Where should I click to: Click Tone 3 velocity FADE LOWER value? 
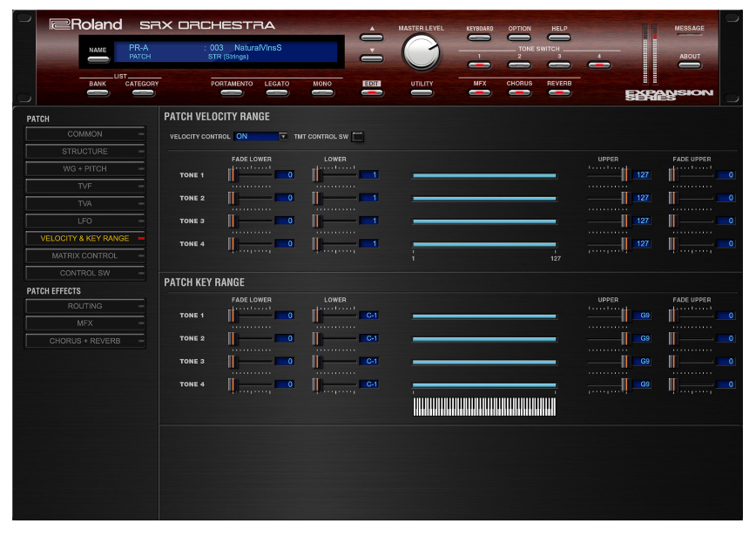click(285, 221)
